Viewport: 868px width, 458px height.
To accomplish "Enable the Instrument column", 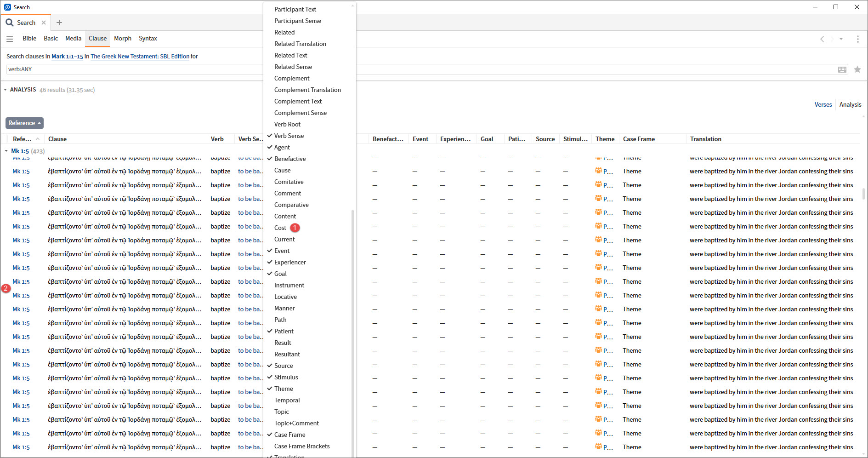I will click(x=289, y=285).
